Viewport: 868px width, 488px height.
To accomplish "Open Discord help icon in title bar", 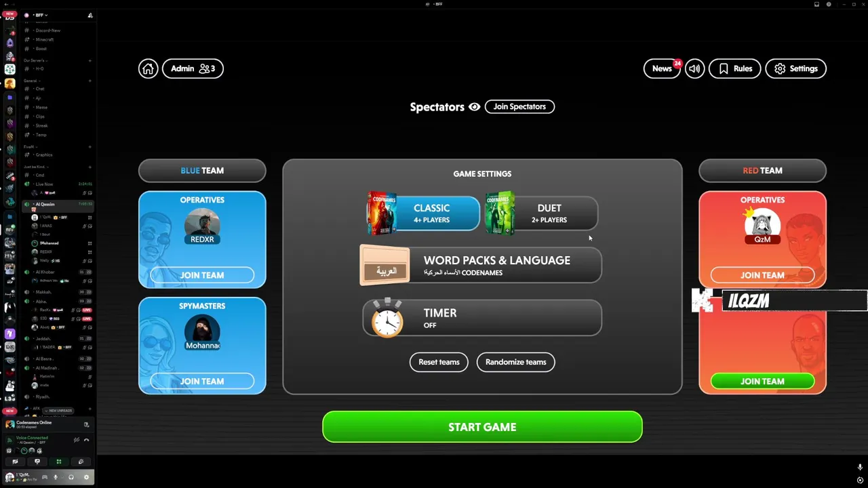I will click(x=829, y=4).
